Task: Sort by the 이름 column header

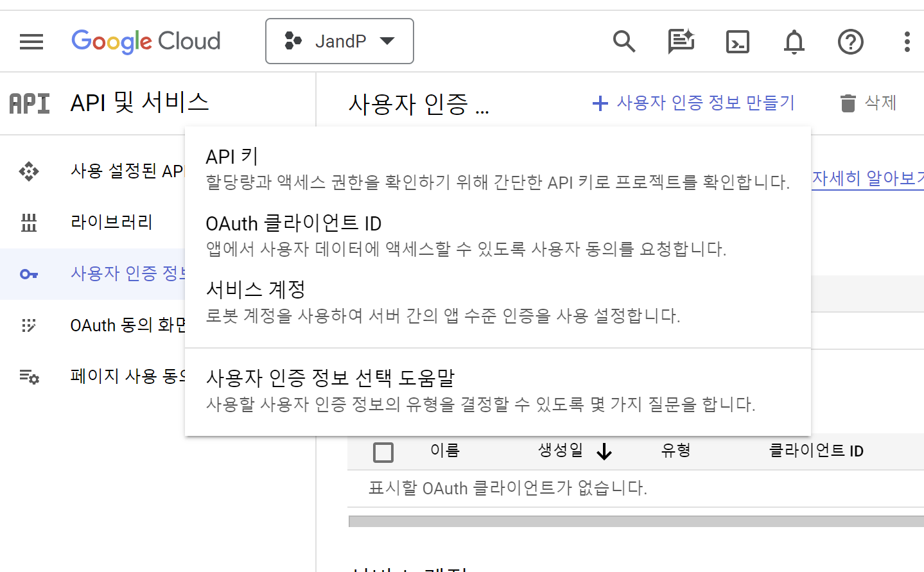Action: click(445, 451)
